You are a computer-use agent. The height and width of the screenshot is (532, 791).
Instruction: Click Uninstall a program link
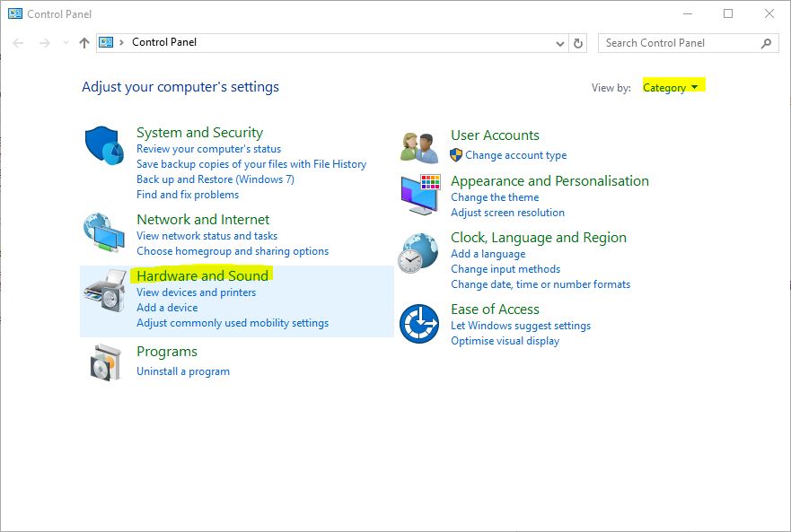pos(183,371)
